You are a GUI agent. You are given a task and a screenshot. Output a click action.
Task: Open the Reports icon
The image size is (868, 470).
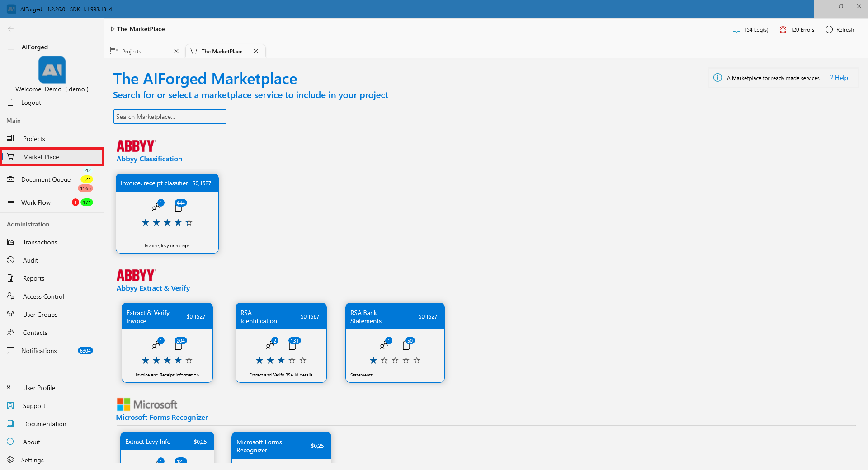(x=10, y=278)
